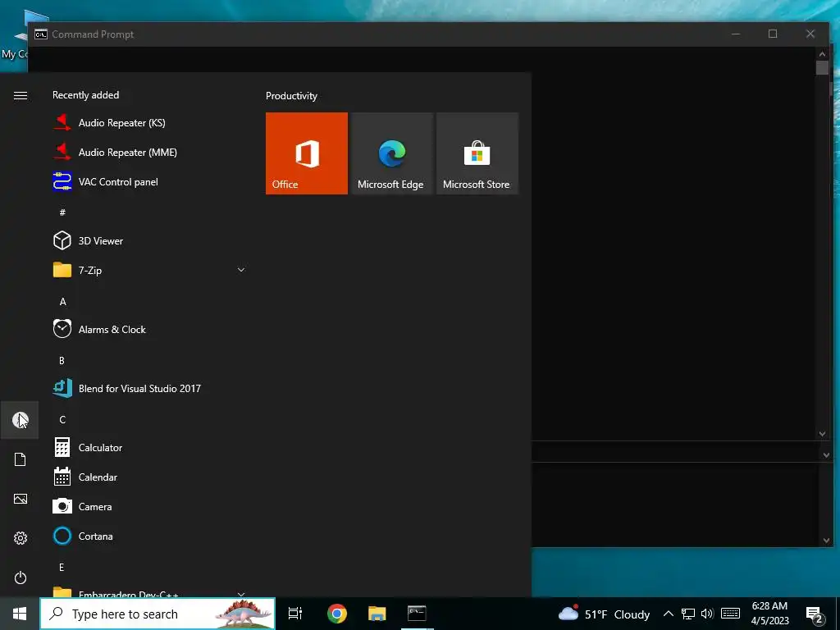Launch VAC Control panel
The width and height of the screenshot is (840, 630).
click(x=148, y=181)
